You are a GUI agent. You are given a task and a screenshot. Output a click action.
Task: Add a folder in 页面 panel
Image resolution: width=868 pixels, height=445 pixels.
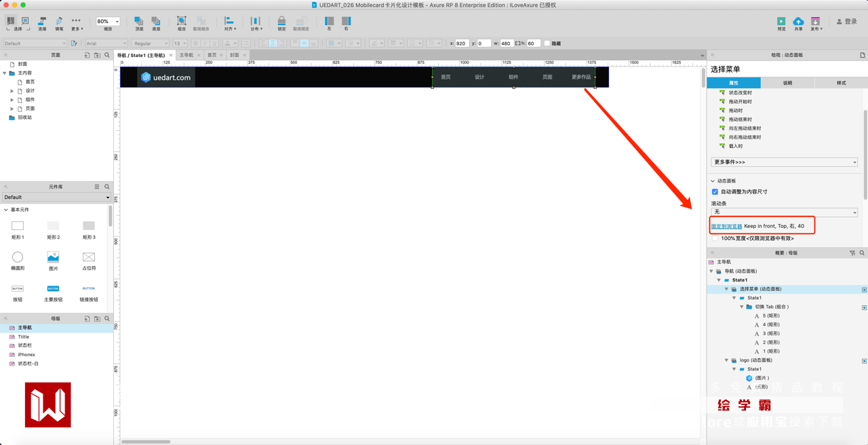click(x=97, y=55)
